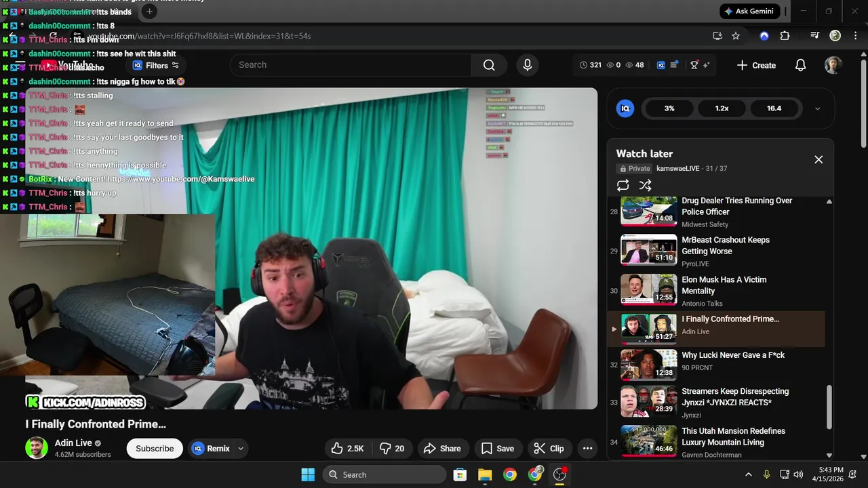Viewport: 868px width, 488px height.
Task: Click playlist scroll-down arrow
Action: point(829,455)
